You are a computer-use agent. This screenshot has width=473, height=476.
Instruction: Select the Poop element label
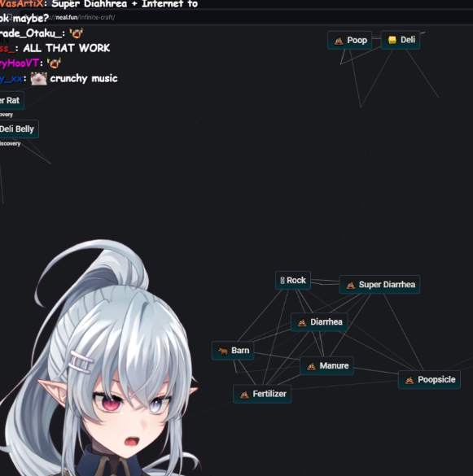(357, 40)
